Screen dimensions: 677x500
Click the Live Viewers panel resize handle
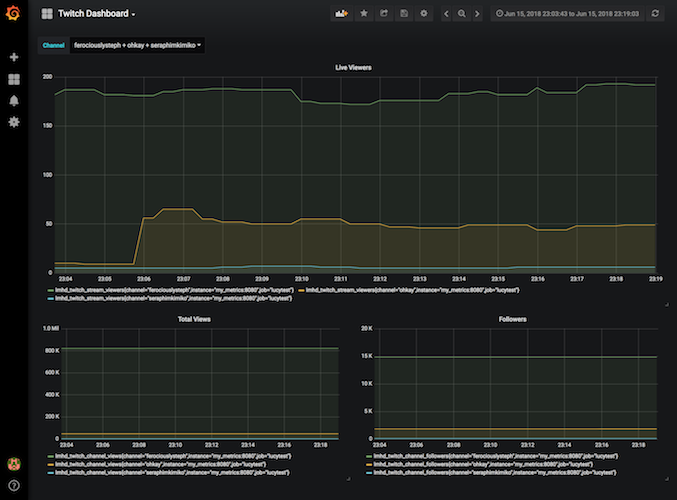pos(667,305)
